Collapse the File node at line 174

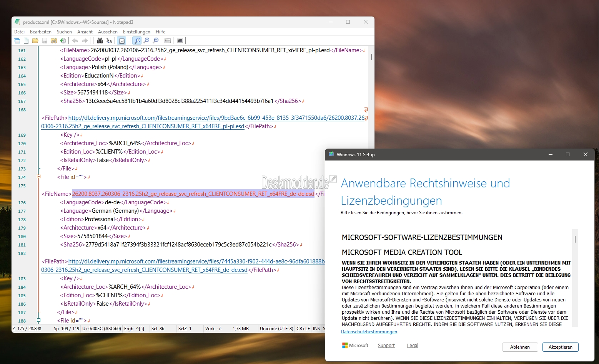click(x=38, y=177)
